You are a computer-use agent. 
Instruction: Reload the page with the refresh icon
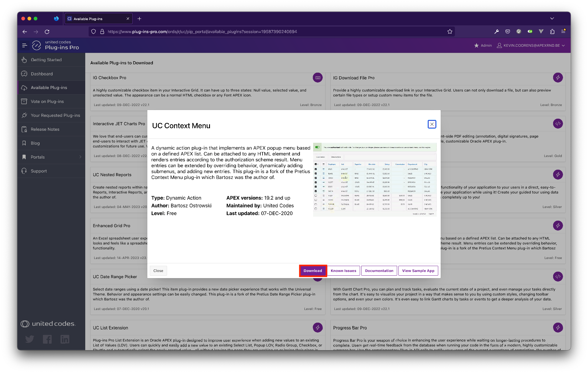(47, 32)
